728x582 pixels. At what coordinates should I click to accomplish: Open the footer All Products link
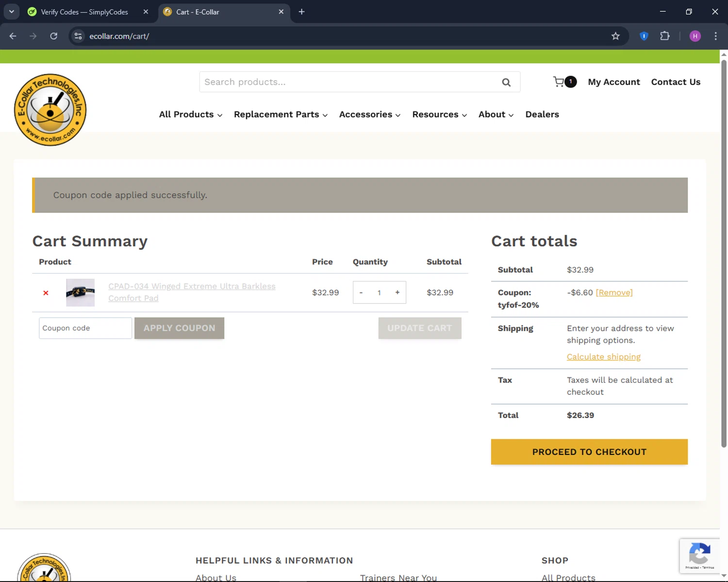(x=568, y=578)
